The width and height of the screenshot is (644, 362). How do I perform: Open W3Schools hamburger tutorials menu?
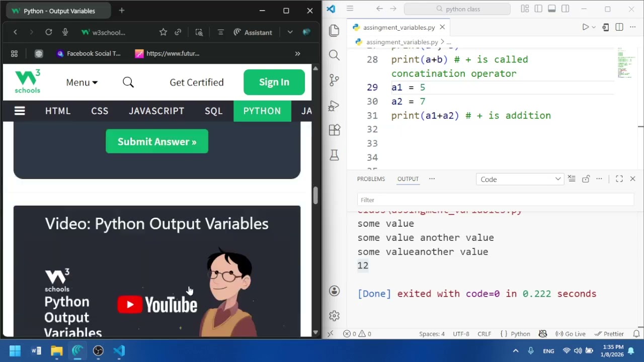tap(20, 111)
